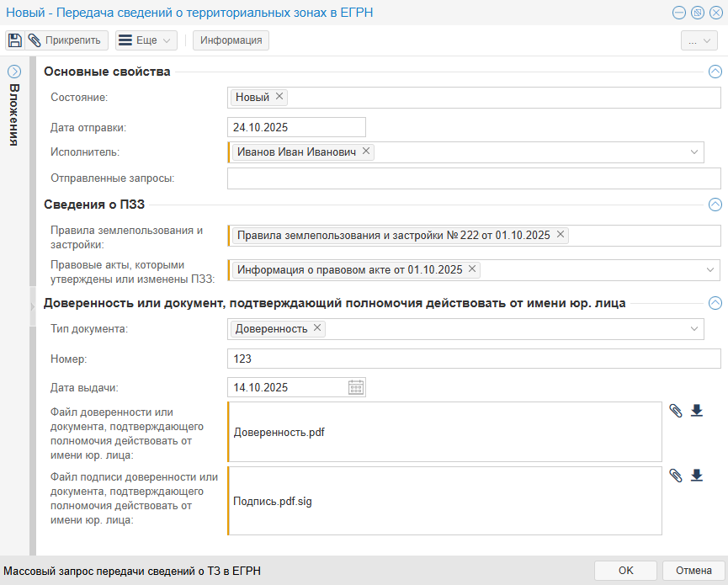
Task: Open the calendar picker for Дата выдачи
Action: coord(356,387)
